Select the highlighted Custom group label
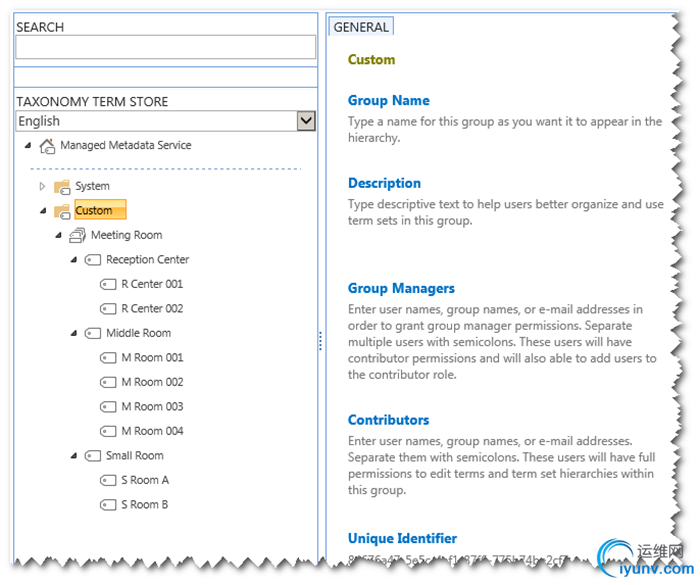This screenshot has height=585, width=700. click(100, 210)
